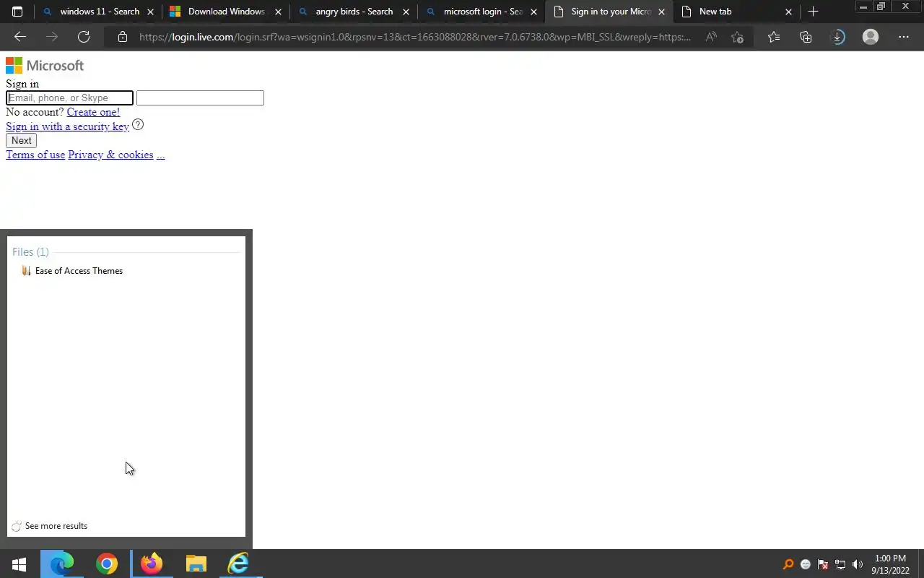924x578 pixels.
Task: Switch to microsoft login search tab
Action: tap(481, 12)
